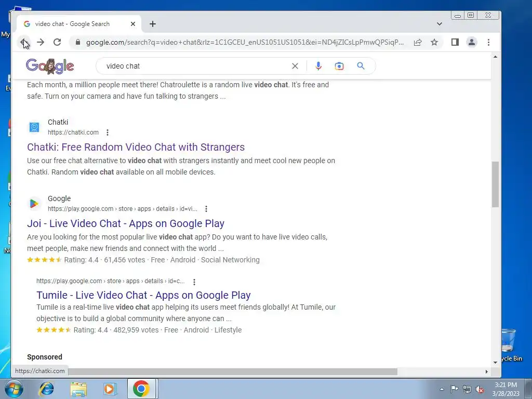Image resolution: width=532 pixels, height=399 pixels.
Task: Open Tumile result options menu
Action: (x=194, y=282)
